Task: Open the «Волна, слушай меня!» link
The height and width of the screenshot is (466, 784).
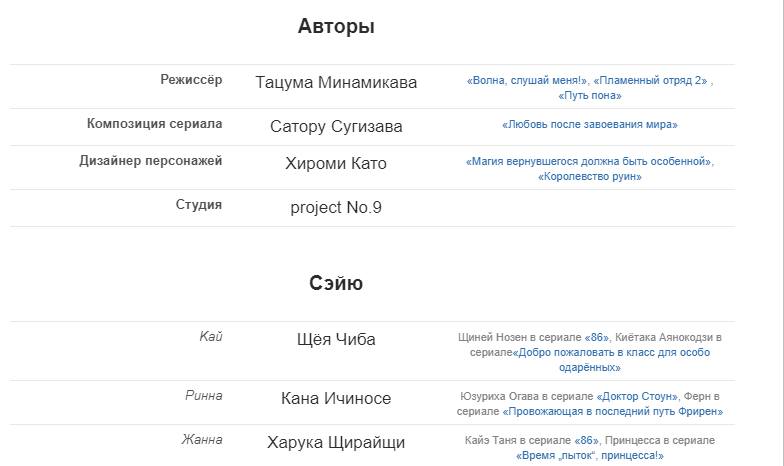Action: tap(527, 81)
